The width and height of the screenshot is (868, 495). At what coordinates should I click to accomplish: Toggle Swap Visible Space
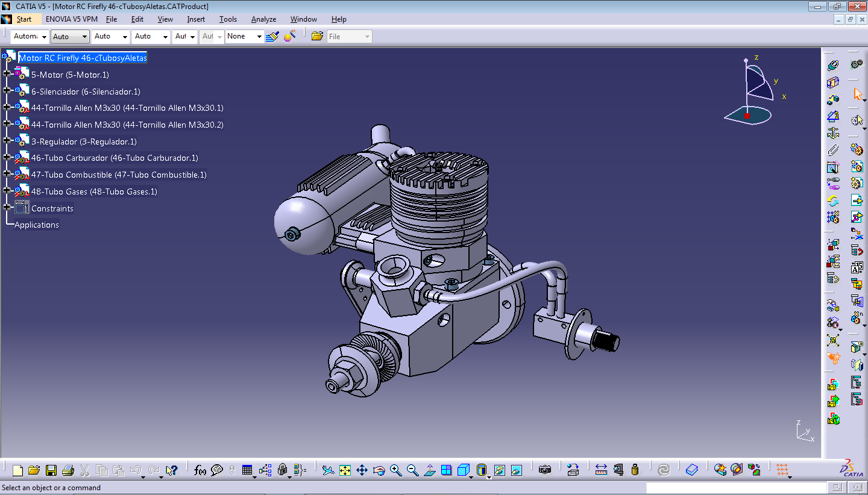point(517,470)
